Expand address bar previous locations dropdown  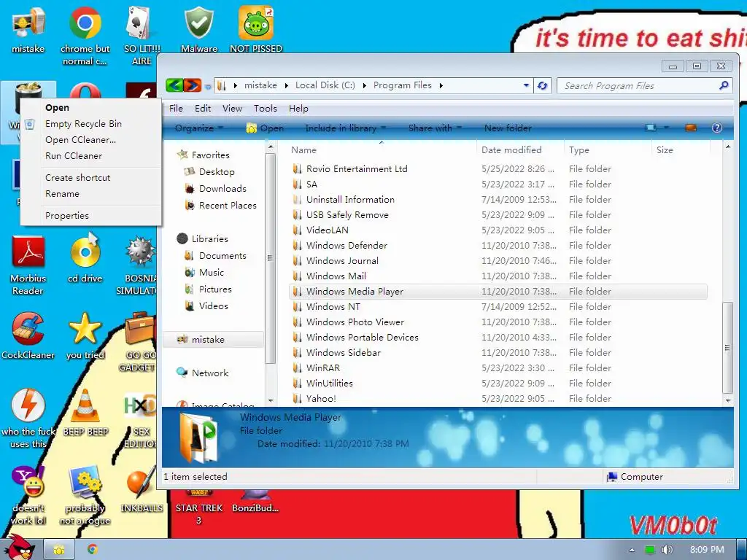526,86
